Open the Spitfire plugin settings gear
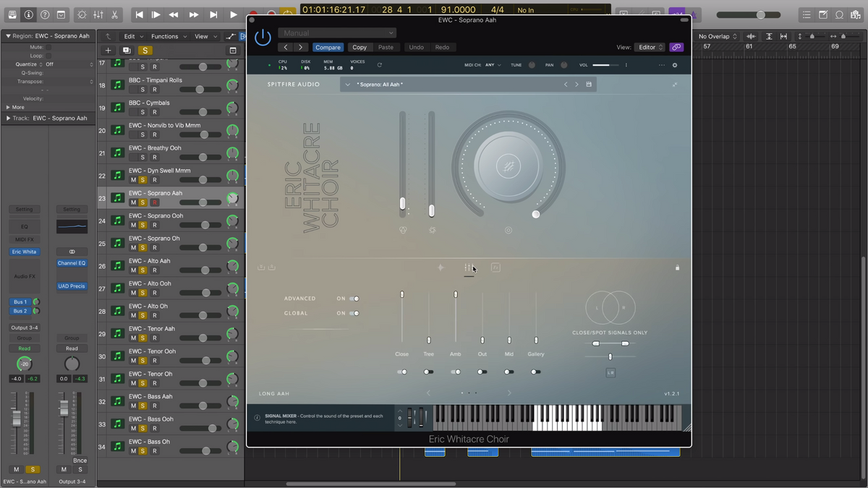The height and width of the screenshot is (488, 868). pyautogui.click(x=675, y=65)
